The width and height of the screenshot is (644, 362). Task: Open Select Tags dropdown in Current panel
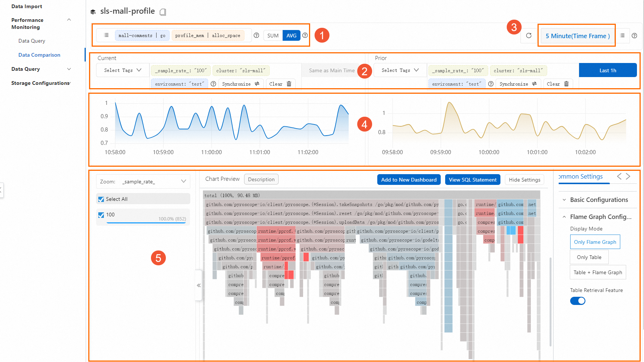click(123, 70)
